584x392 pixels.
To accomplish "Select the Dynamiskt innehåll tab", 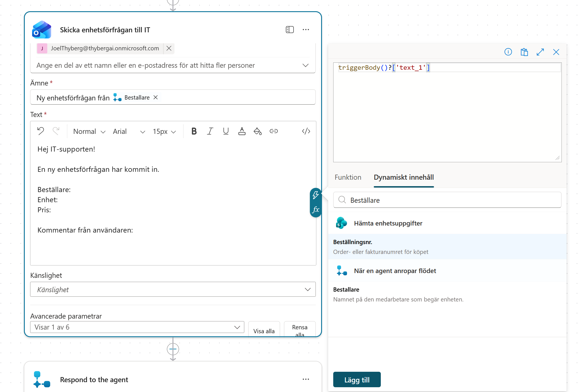I will 404,177.
